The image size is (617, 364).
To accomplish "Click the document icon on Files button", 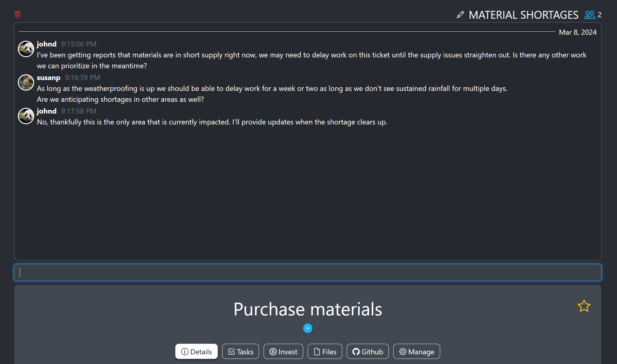I will pyautogui.click(x=316, y=351).
